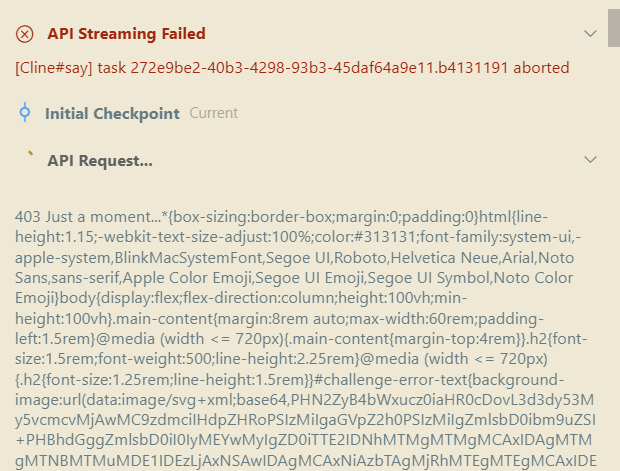Screen dimensions: 620x471
Task: Click the word aborted in error message
Action: [541, 68]
